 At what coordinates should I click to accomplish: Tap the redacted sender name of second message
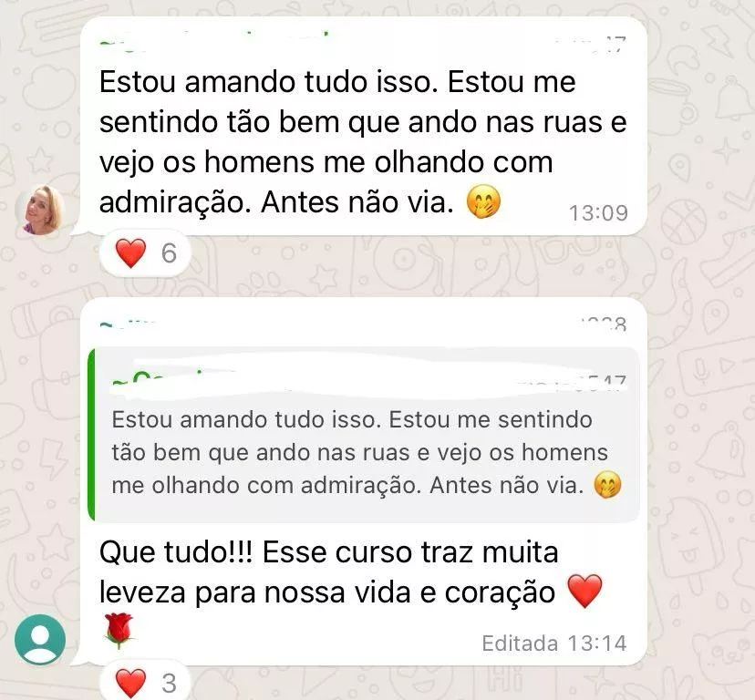click(128, 324)
